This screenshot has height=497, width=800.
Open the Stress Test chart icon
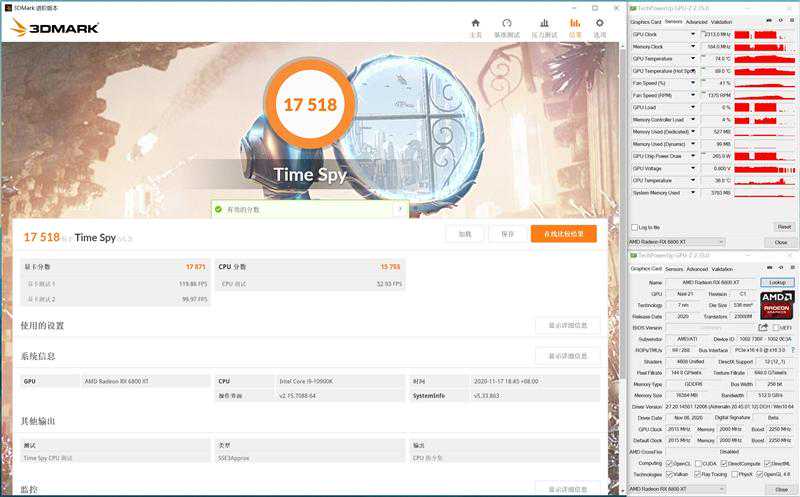[543, 26]
